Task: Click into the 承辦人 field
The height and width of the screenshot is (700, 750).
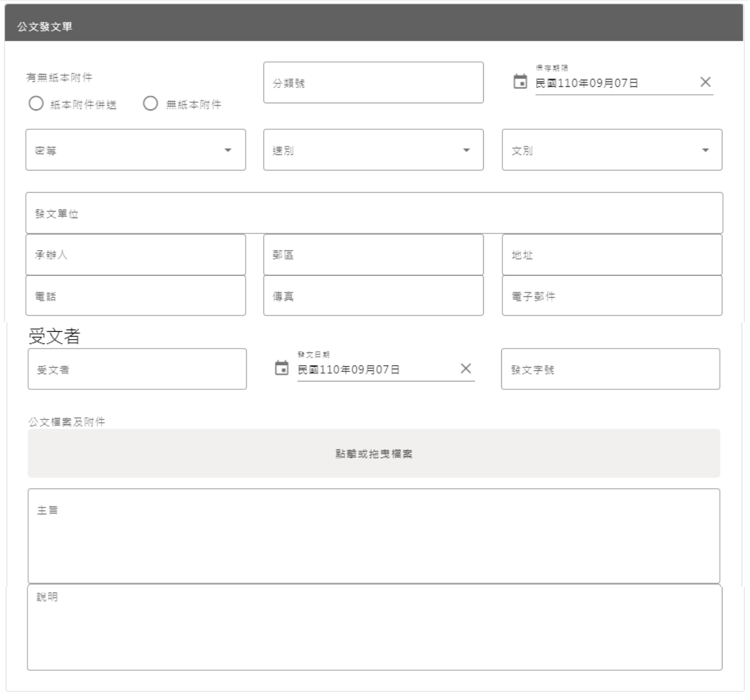Action: tap(135, 254)
